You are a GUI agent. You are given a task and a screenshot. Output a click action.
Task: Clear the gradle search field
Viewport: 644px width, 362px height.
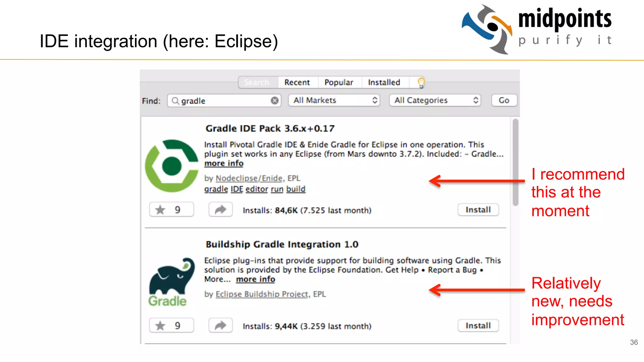point(275,101)
